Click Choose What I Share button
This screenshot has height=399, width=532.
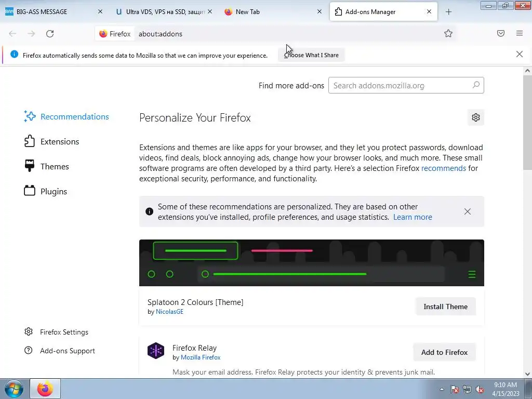311,55
